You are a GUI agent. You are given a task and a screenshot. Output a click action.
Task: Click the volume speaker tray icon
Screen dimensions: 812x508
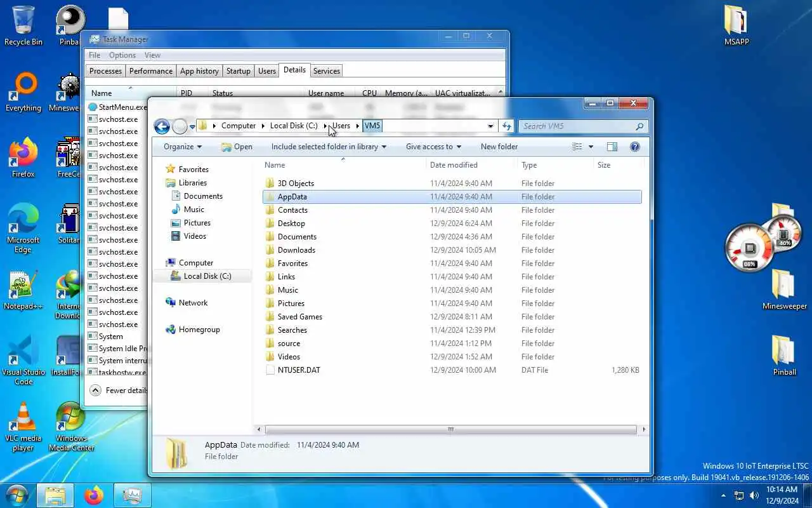[754, 495]
